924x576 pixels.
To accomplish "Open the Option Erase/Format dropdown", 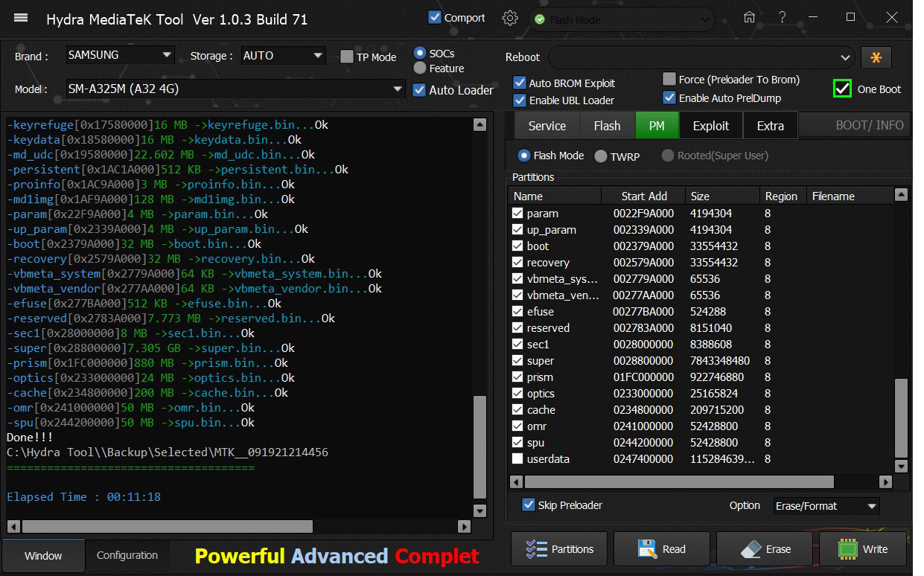I will [x=826, y=506].
